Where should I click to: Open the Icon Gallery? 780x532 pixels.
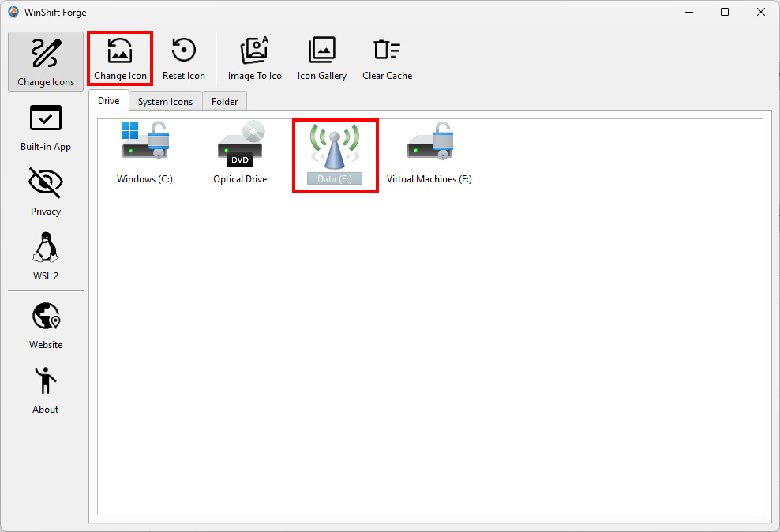(321, 59)
